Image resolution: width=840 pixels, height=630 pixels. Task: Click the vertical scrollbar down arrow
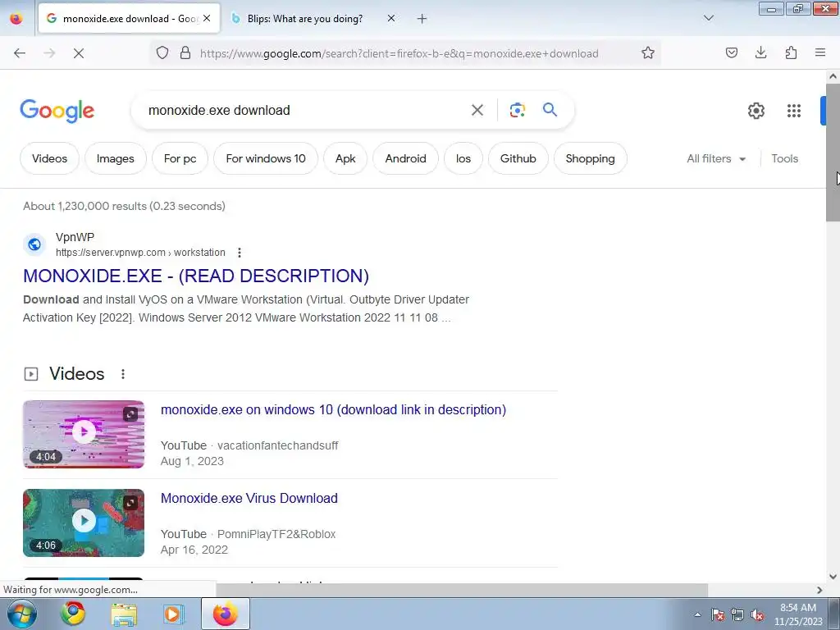tap(833, 577)
